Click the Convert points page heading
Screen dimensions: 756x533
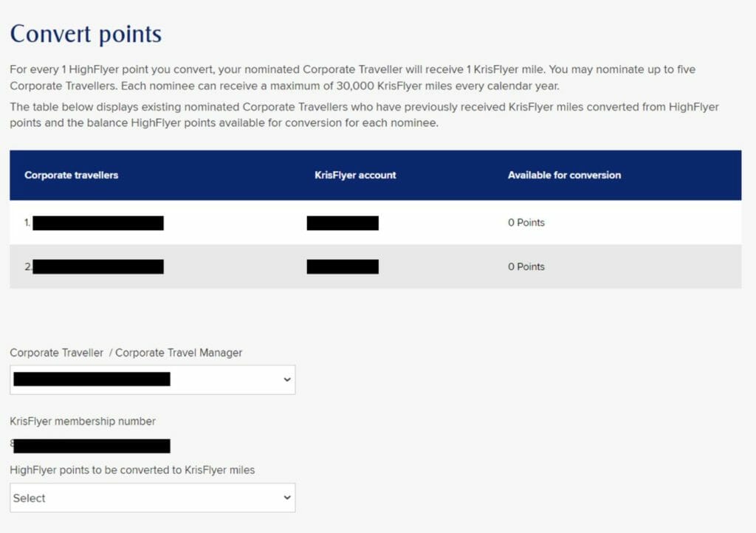(x=85, y=33)
